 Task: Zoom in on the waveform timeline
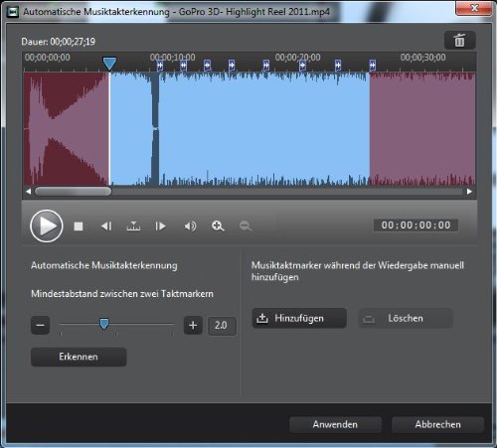click(218, 226)
